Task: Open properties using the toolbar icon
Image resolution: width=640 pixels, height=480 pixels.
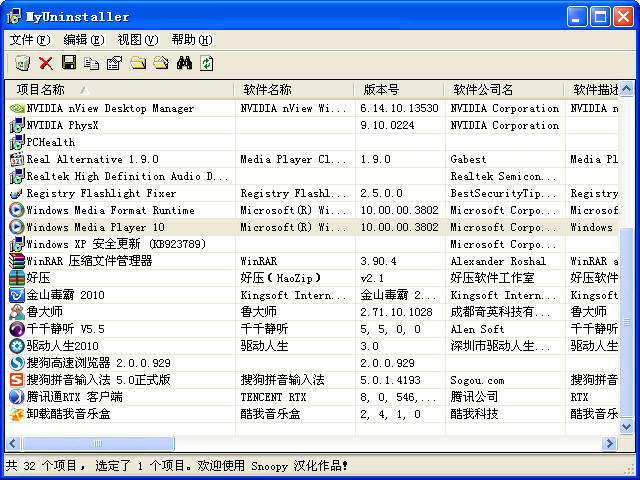Action: pos(114,63)
